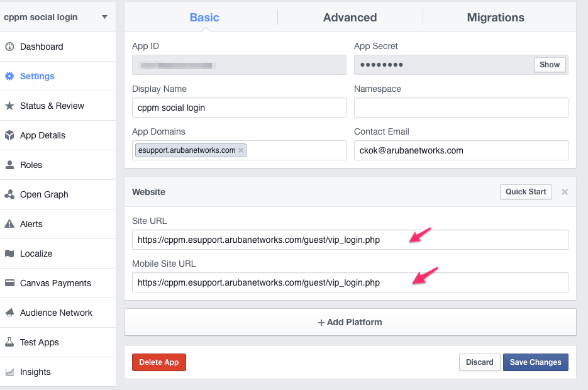This screenshot has height=390, width=588.
Task: Click the Open Graph nodes icon
Action: [9, 194]
